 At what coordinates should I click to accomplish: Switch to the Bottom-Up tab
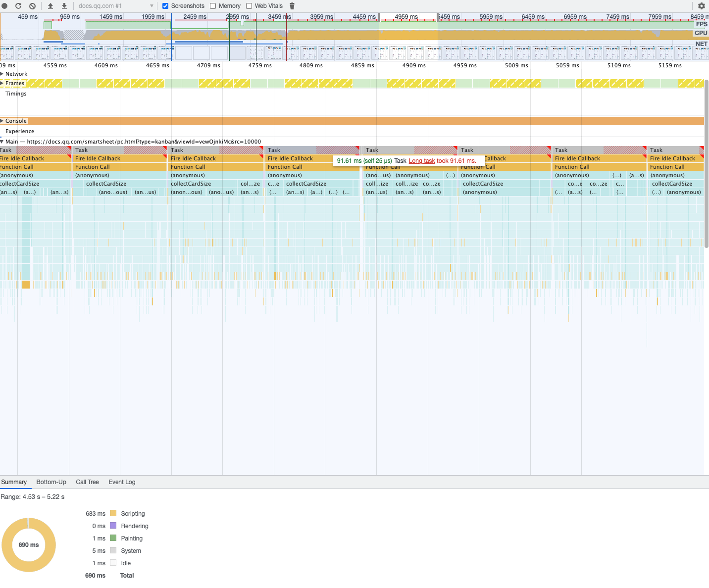coord(51,482)
